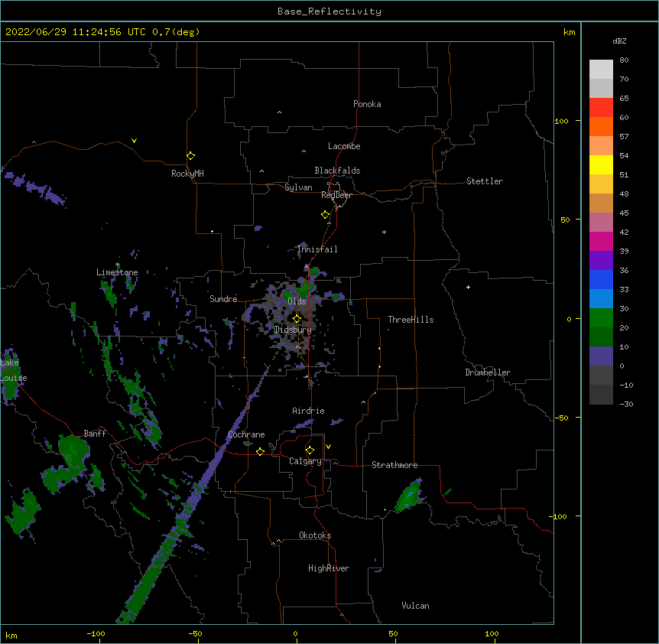Click the ThreeHills label
The height and width of the screenshot is (644, 659).
click(x=411, y=320)
